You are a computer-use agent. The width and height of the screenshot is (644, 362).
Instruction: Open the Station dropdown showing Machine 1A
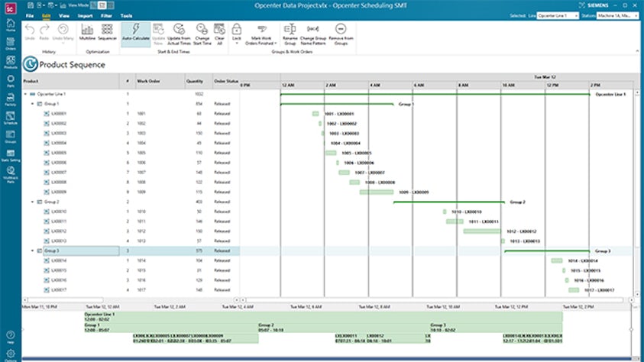click(x=617, y=15)
